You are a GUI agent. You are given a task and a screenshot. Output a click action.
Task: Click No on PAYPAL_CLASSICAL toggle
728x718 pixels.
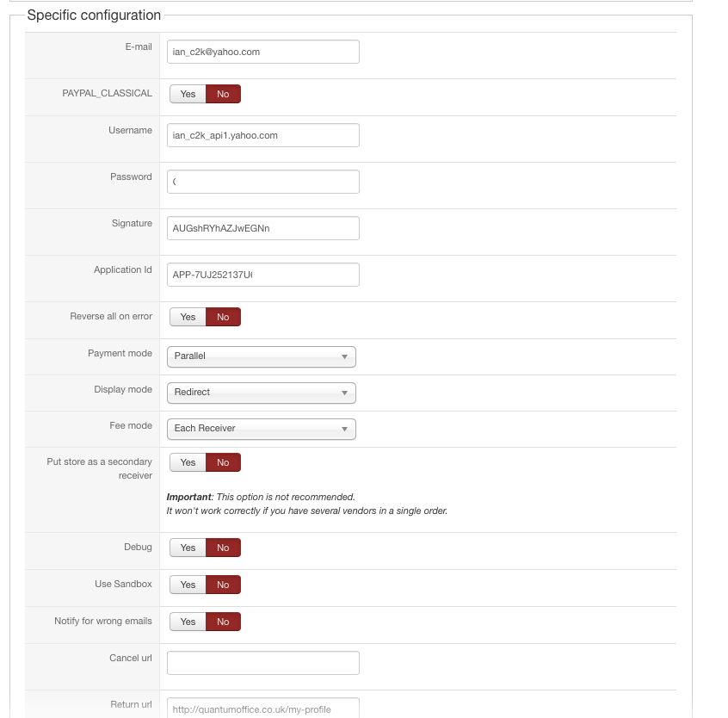click(223, 94)
